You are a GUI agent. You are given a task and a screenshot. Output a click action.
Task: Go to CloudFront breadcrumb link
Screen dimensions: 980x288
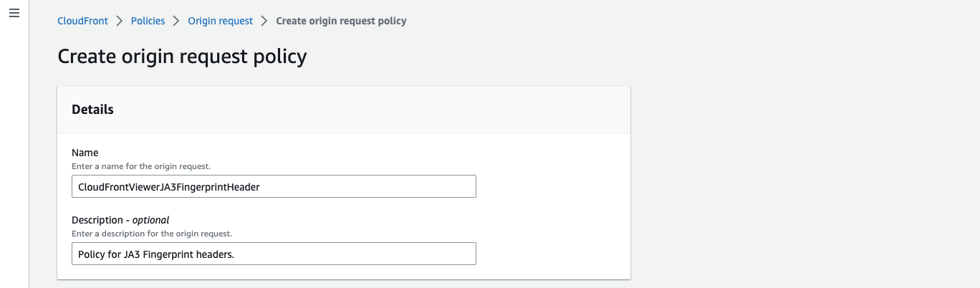tap(82, 21)
